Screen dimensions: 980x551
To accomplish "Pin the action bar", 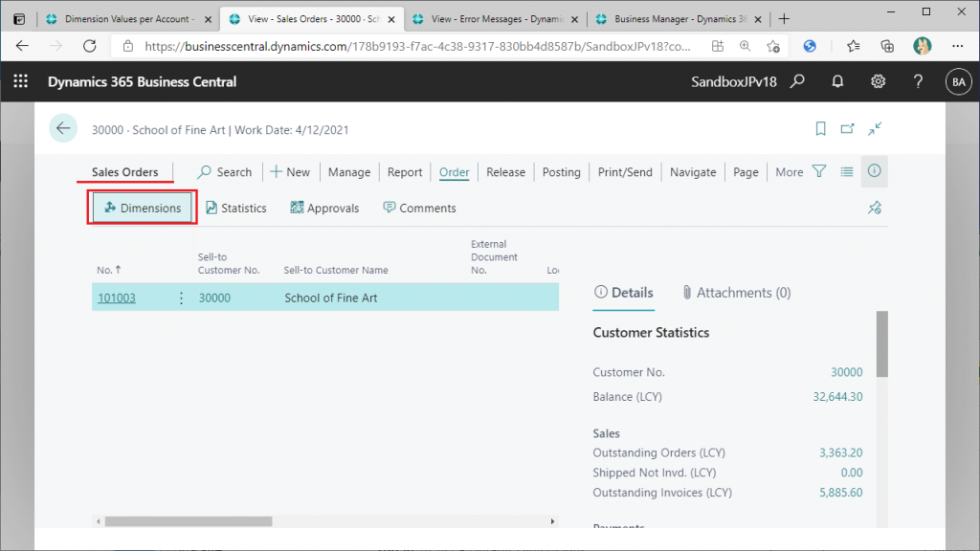I will 875,208.
